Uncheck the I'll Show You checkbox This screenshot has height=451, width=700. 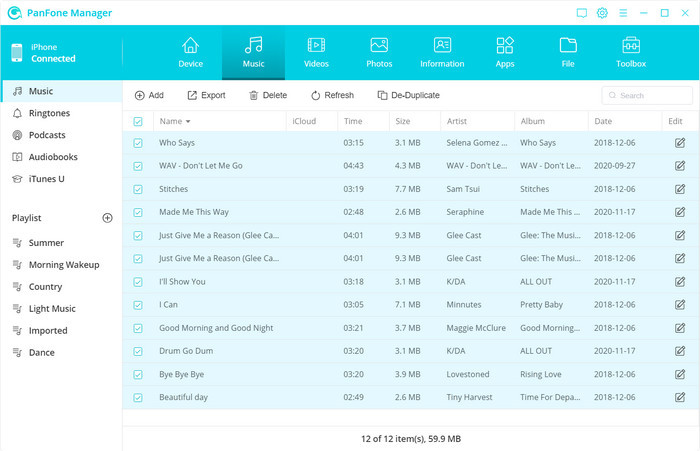(x=138, y=282)
